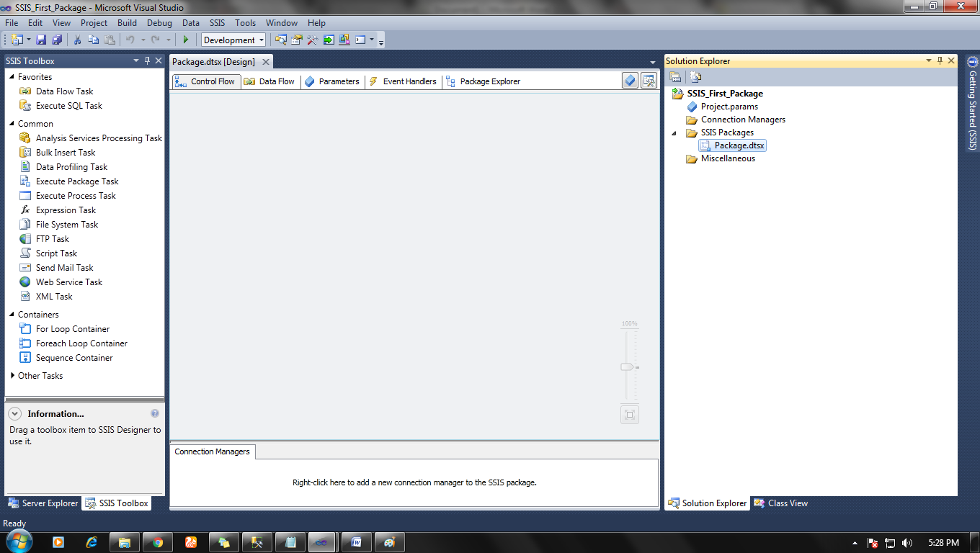This screenshot has height=553, width=980.
Task: Switch to Server Explorer tab
Action: click(x=43, y=503)
